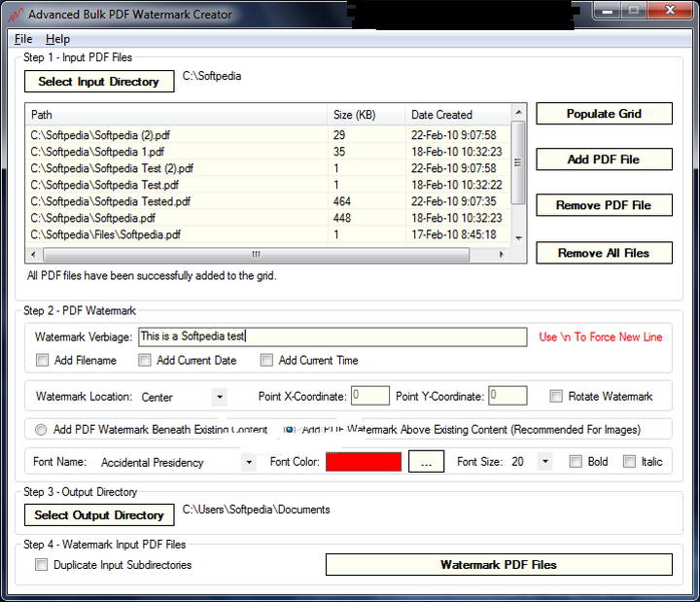Viewport: 700px width, 602px height.
Task: Click the Watermark Verbiage text field
Action: pos(332,336)
